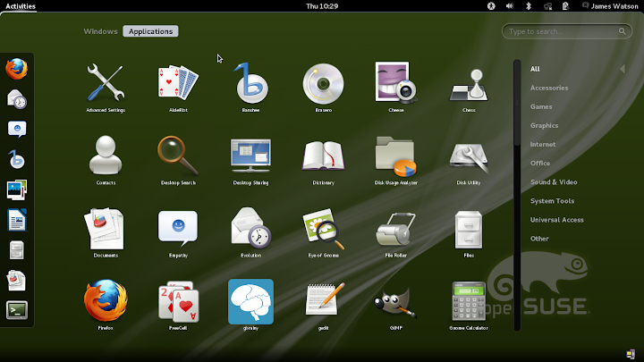Open the photo viewer in the dash

(17, 189)
